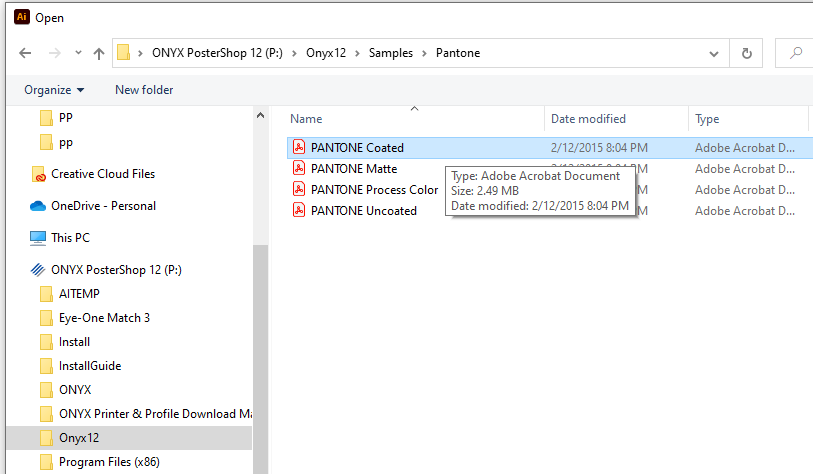Click PDF icon of PANTONE Process Color
Image resolution: width=813 pixels, height=474 pixels.
[299, 189]
